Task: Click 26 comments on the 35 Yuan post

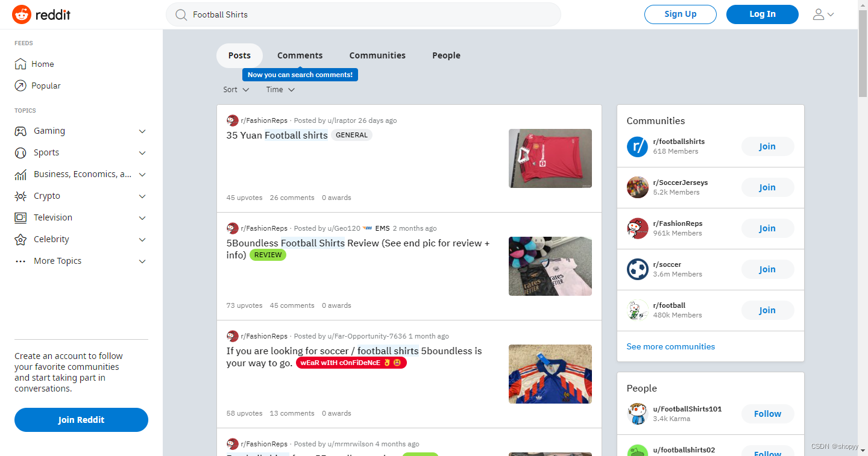Action: click(292, 198)
